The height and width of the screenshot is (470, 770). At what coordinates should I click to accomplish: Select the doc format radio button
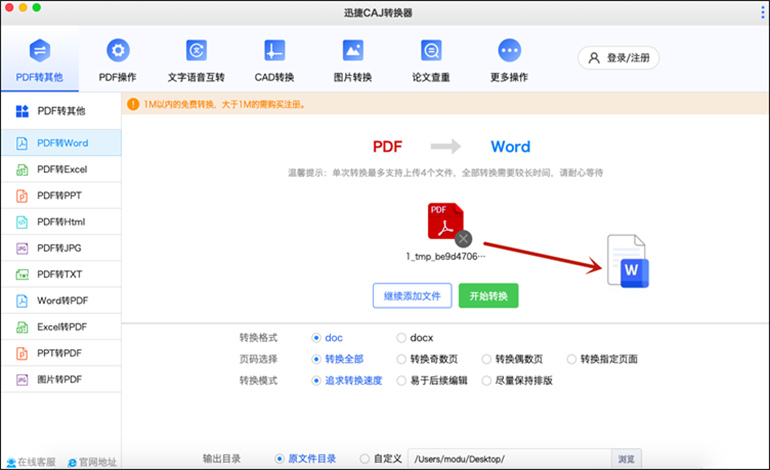coord(316,338)
